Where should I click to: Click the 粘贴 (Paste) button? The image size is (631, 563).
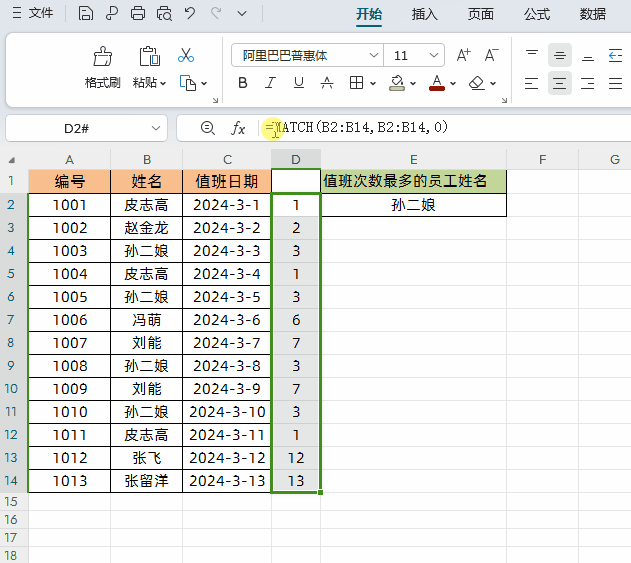[x=149, y=67]
